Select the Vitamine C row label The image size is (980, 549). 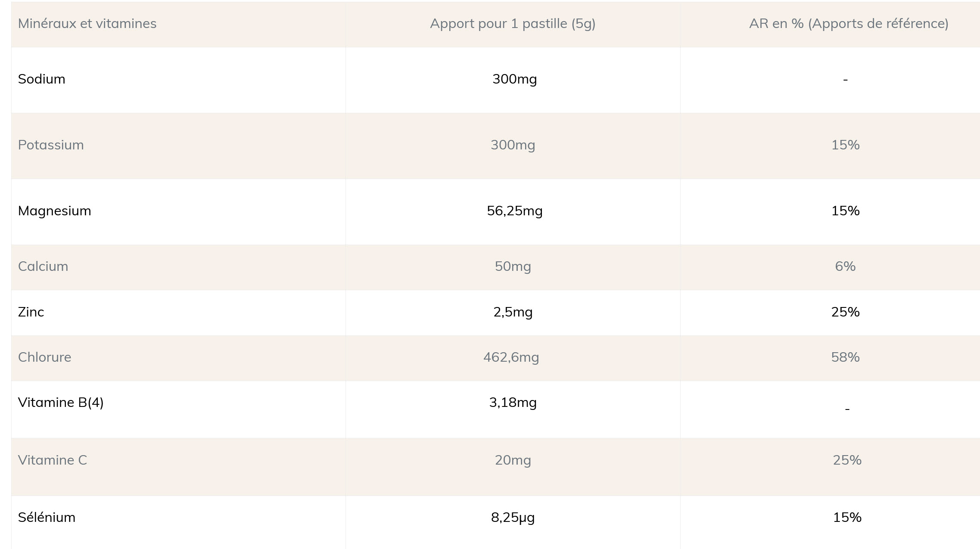pos(53,460)
